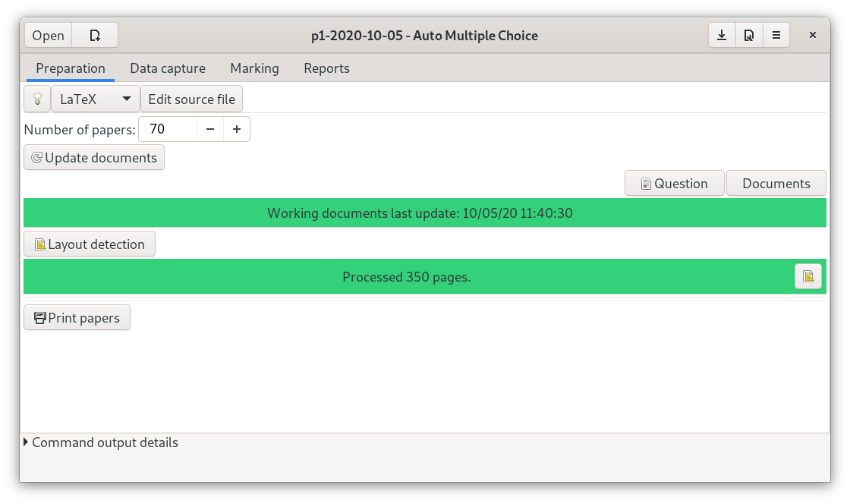Click the lightbulb hint icon
The width and height of the screenshot is (850, 504).
36,99
